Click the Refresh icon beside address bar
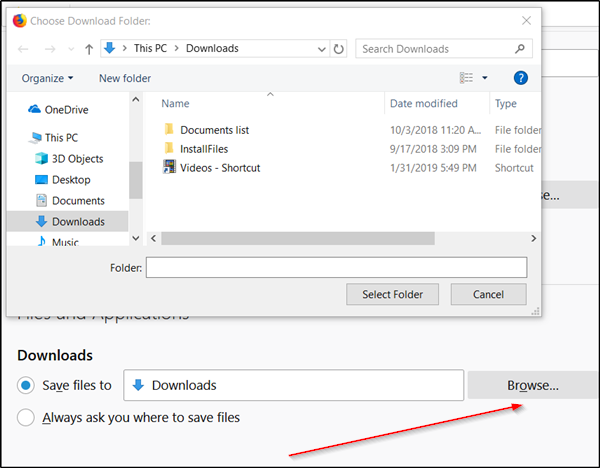This screenshot has width=600, height=468. point(339,48)
